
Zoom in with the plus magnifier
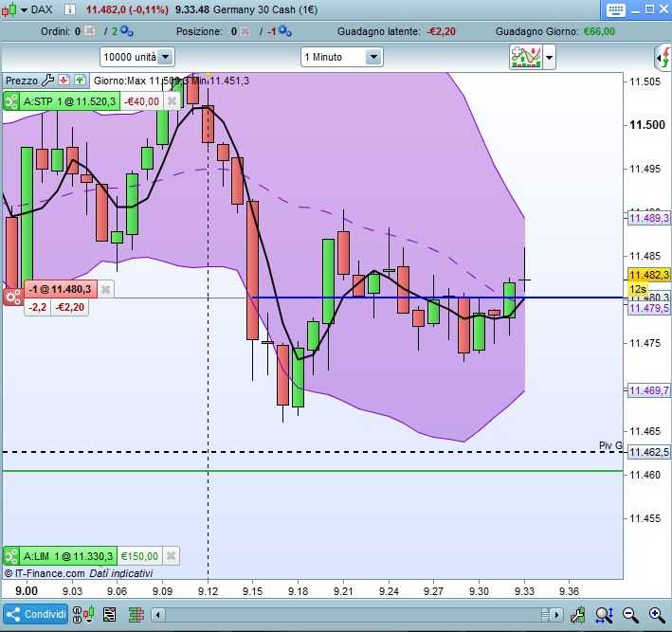tap(657, 615)
